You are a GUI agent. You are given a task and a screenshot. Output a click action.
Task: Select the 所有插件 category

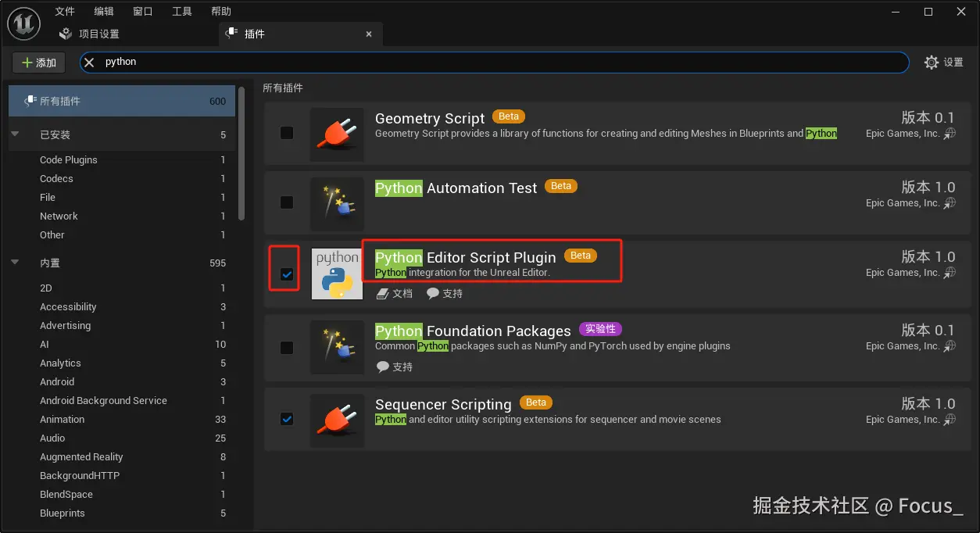[122, 101]
